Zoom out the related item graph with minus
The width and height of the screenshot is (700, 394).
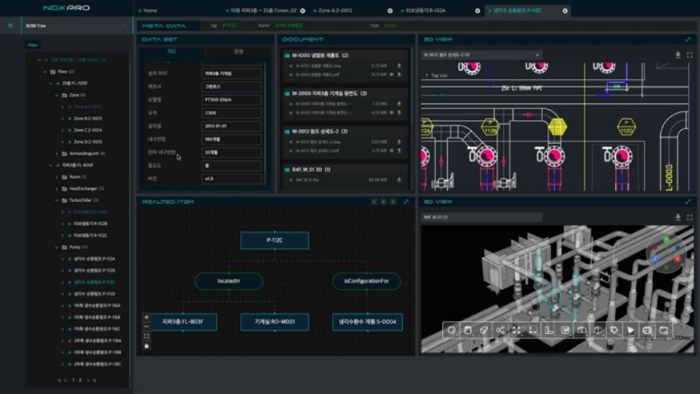(146, 327)
